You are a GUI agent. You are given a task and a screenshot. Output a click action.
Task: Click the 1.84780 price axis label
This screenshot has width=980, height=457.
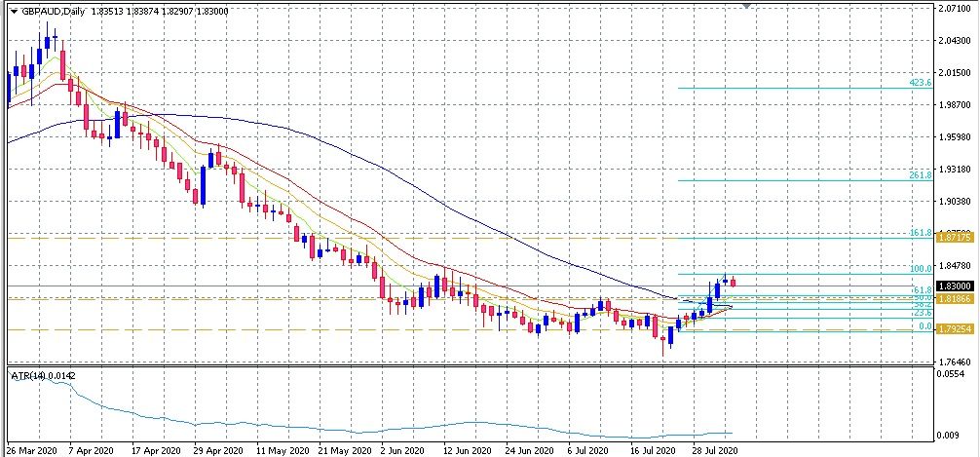[x=955, y=265]
